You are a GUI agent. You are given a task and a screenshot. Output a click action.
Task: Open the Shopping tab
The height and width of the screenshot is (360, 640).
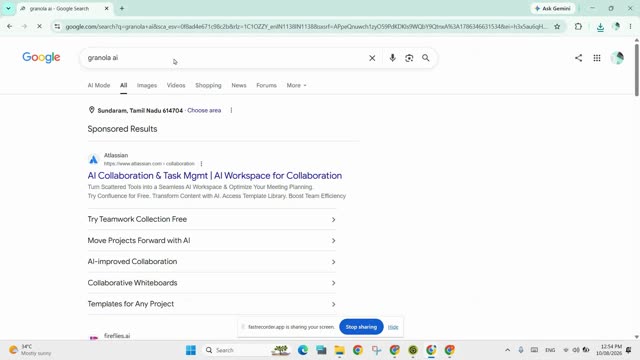(x=208, y=85)
